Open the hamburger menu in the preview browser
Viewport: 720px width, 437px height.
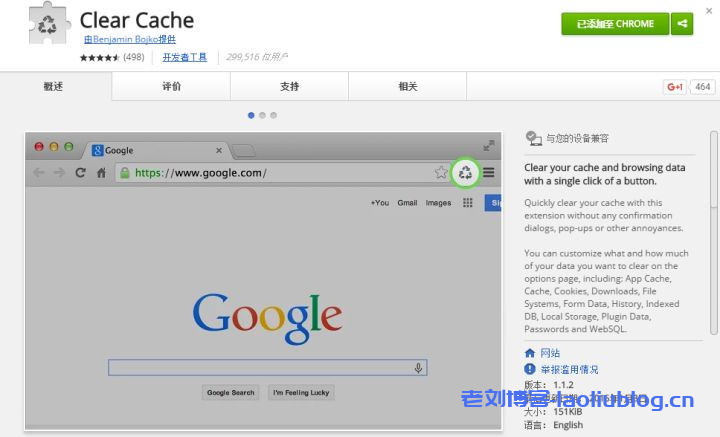[x=489, y=173]
